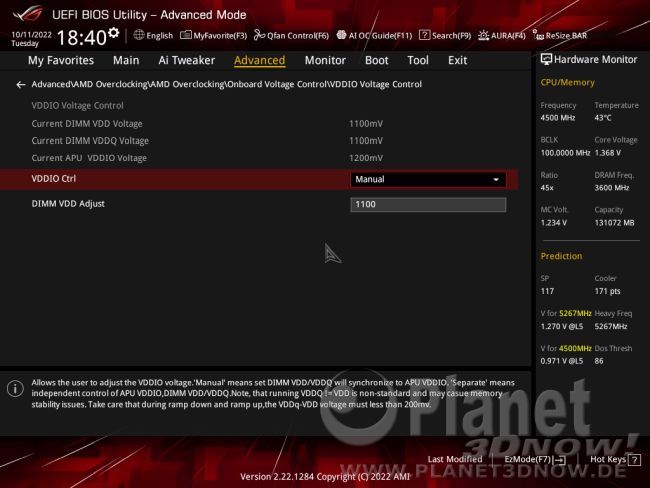Click the 100.0000 MHz BCLK value

(565, 153)
